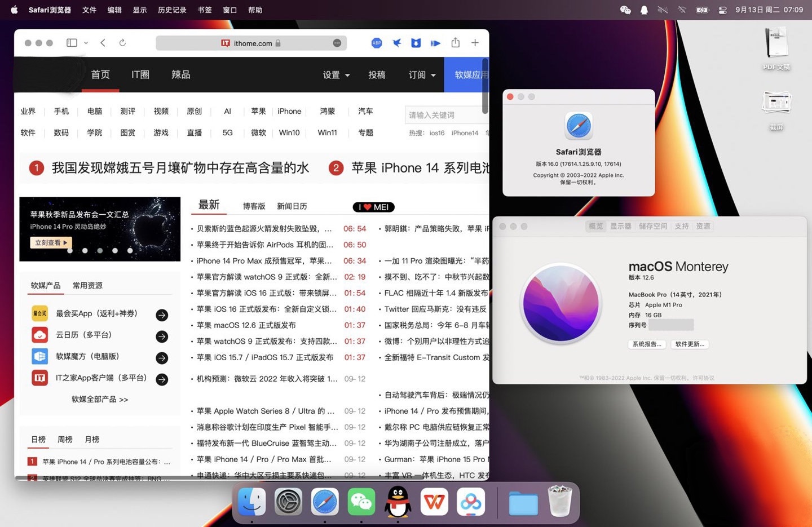Open arrow next to 云日历

click(x=162, y=336)
